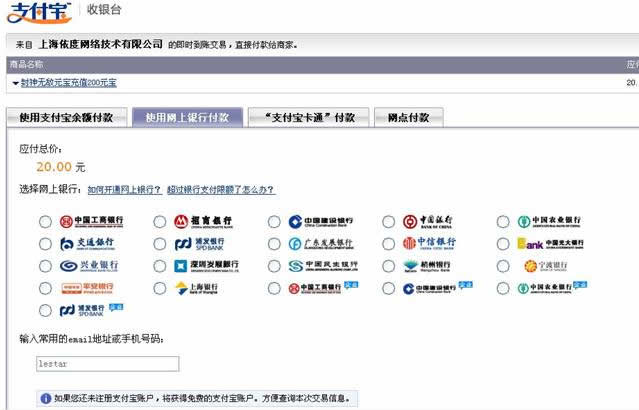The height and width of the screenshot is (410, 639).
Task: Click the 支付宝 Alipay logo
Action: (40, 12)
